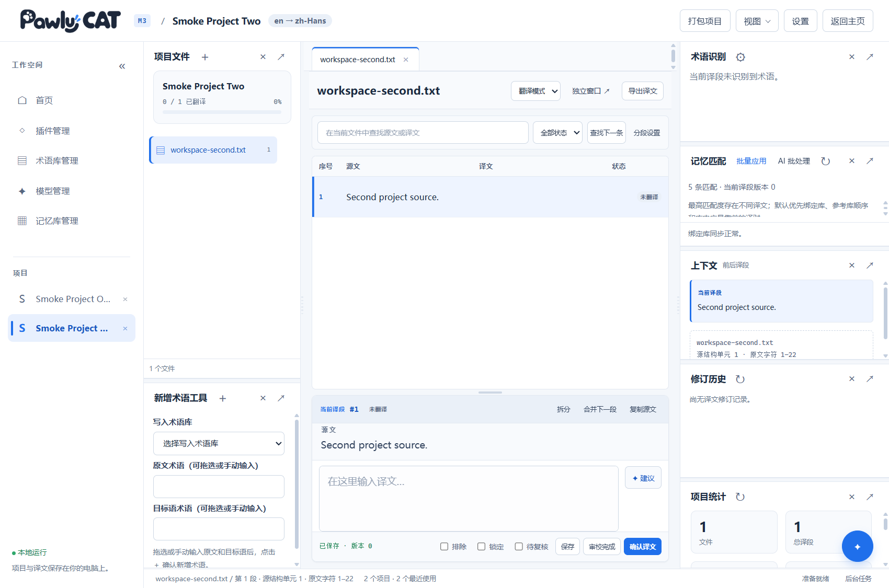Open the 全部状态 filter dropdown
This screenshot has height=588, width=889.
pos(558,133)
